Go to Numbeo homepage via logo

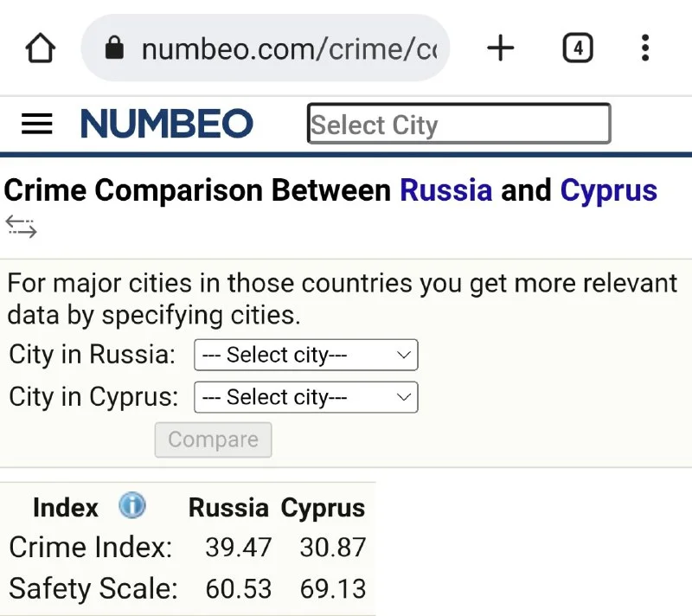pos(167,125)
